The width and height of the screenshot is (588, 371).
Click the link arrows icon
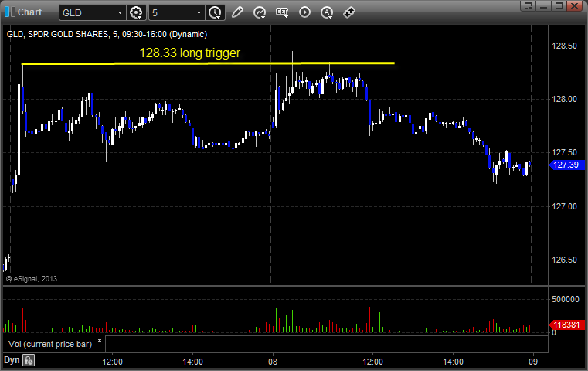tap(349, 12)
